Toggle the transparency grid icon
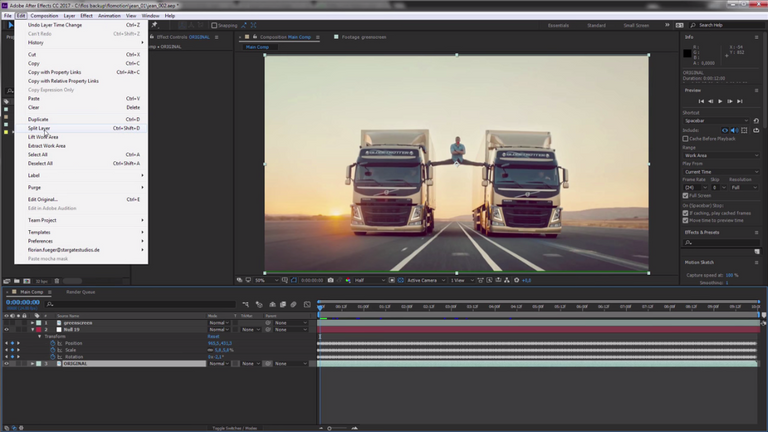 401,280
